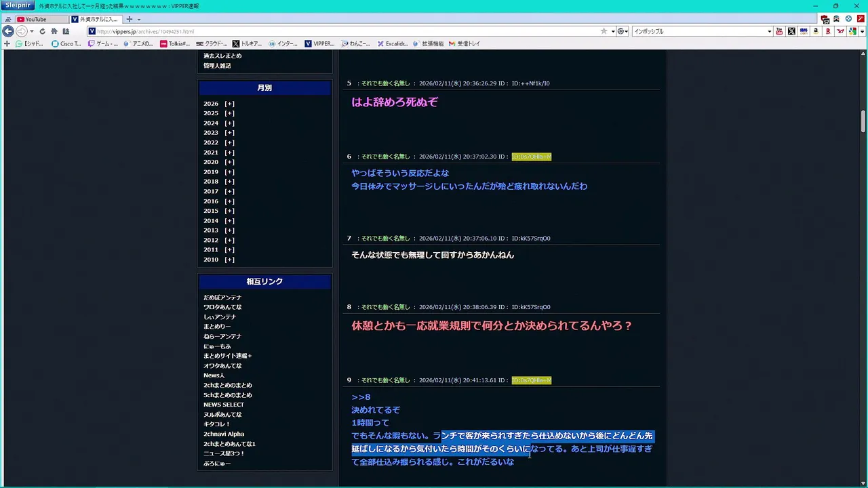Open the だめぽアンテナ mutual link
This screenshot has width=868, height=488.
point(222,298)
